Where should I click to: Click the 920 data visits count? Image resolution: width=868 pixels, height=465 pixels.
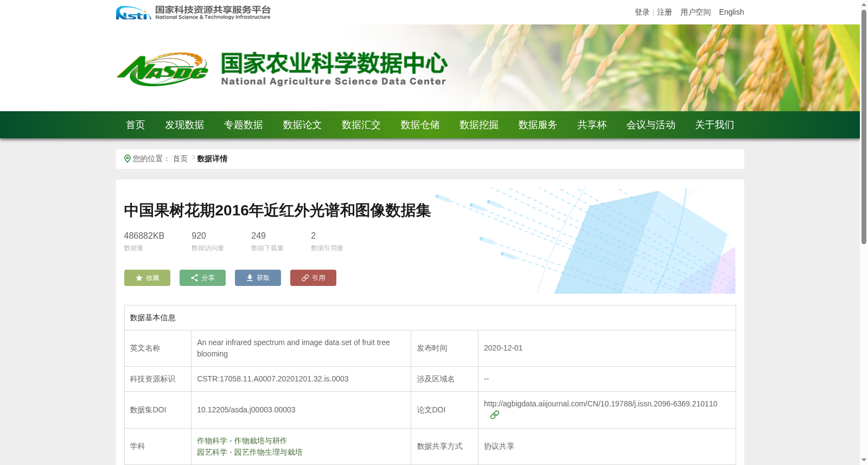tap(199, 235)
